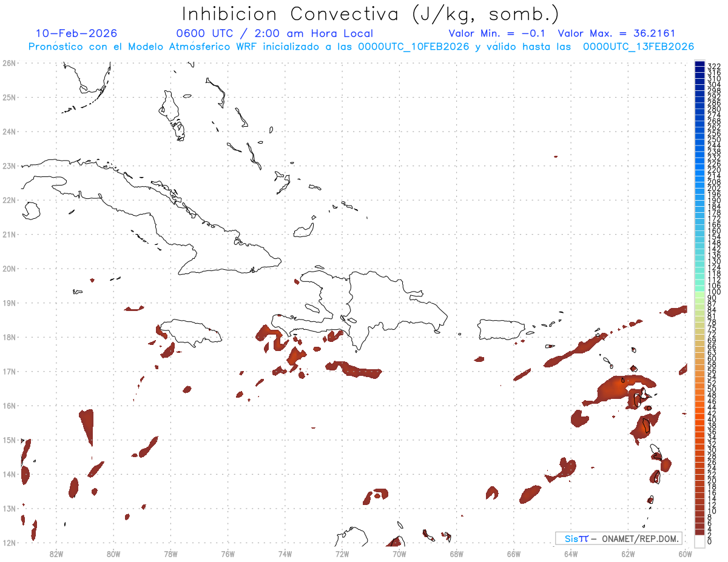Click the 66W longitude label
This screenshot has height=562, width=728.
click(514, 554)
